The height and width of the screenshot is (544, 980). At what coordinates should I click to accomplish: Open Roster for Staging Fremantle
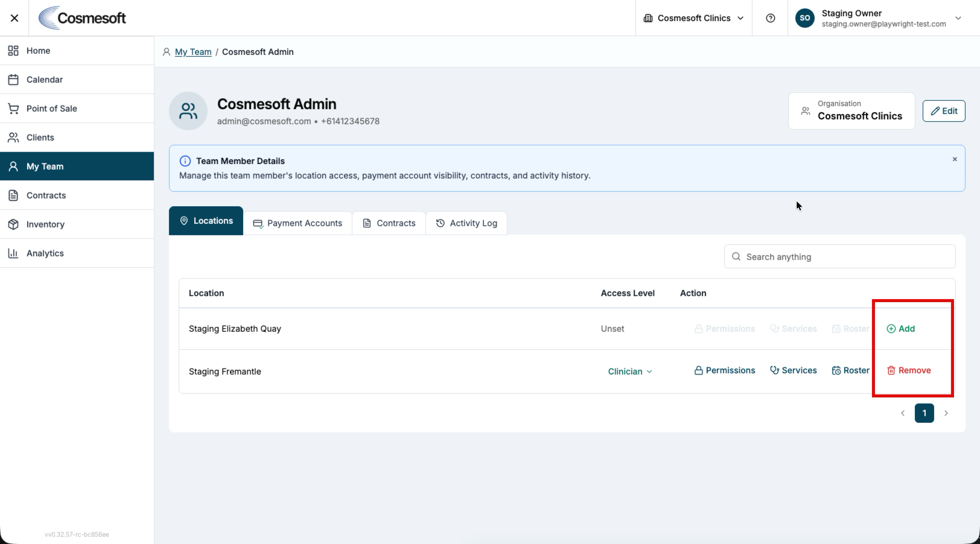point(850,370)
